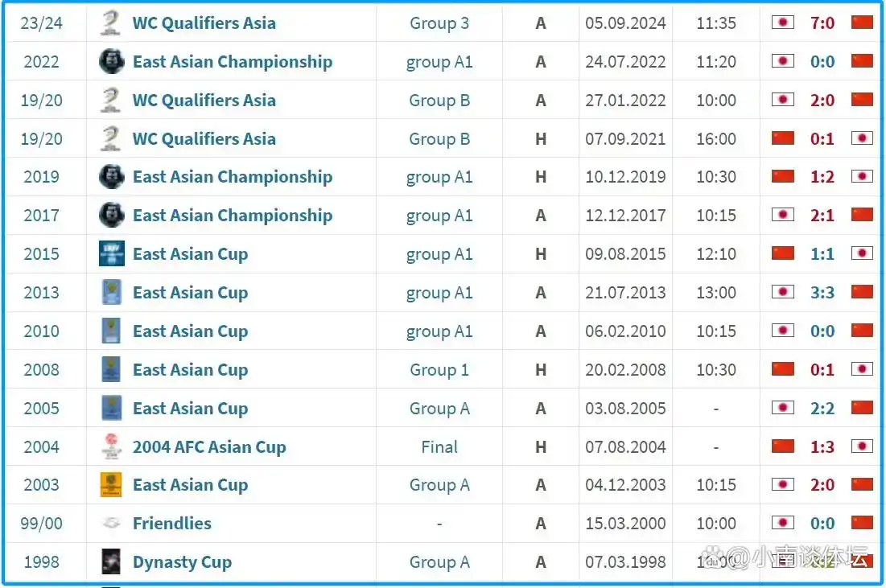Image resolution: width=886 pixels, height=588 pixels.
Task: Click China flag in the 07.09.2021 match row
Action: 783,138
